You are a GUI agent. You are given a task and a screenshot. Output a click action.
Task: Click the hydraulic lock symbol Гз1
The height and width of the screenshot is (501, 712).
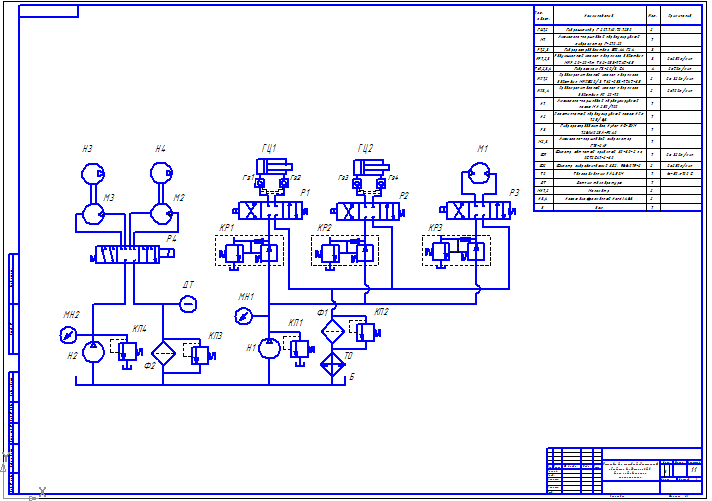260,183
